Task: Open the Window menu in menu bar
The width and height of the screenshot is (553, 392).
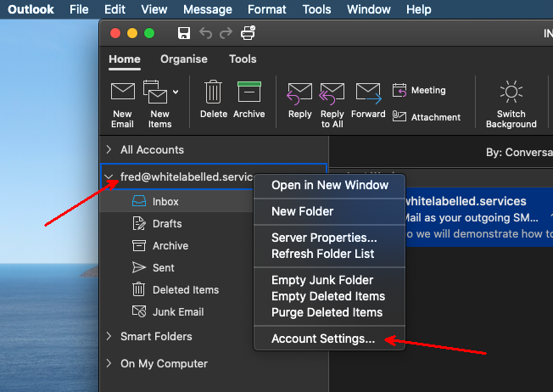Action: coord(369,9)
